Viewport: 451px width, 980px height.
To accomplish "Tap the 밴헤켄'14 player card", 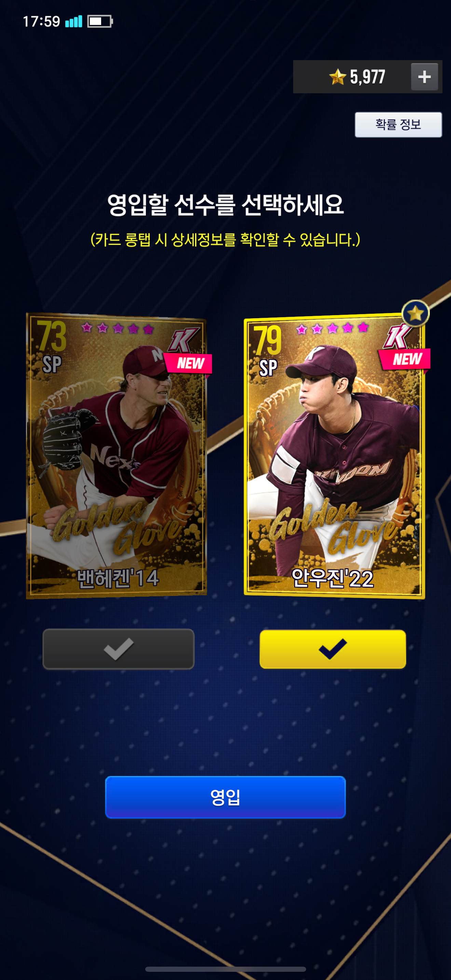I will tap(117, 455).
